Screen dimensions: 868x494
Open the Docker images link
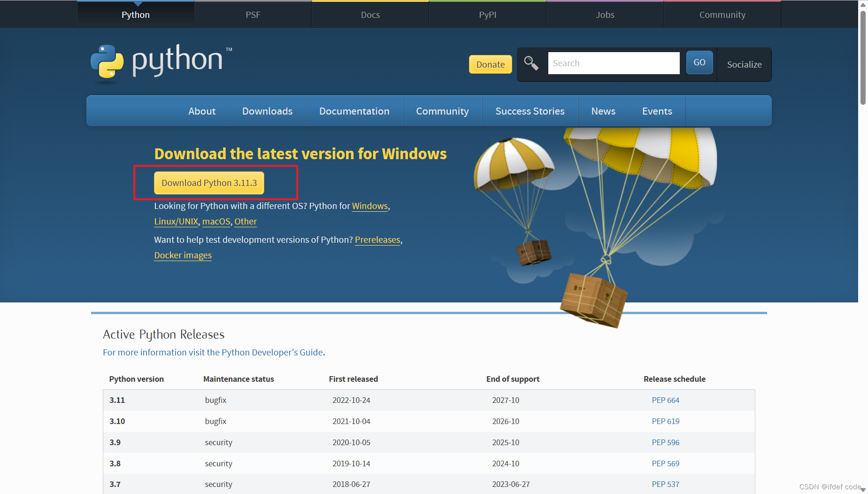pyautogui.click(x=183, y=255)
